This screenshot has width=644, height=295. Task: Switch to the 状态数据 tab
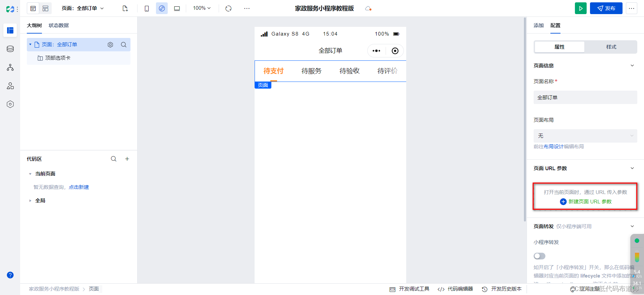coord(59,26)
